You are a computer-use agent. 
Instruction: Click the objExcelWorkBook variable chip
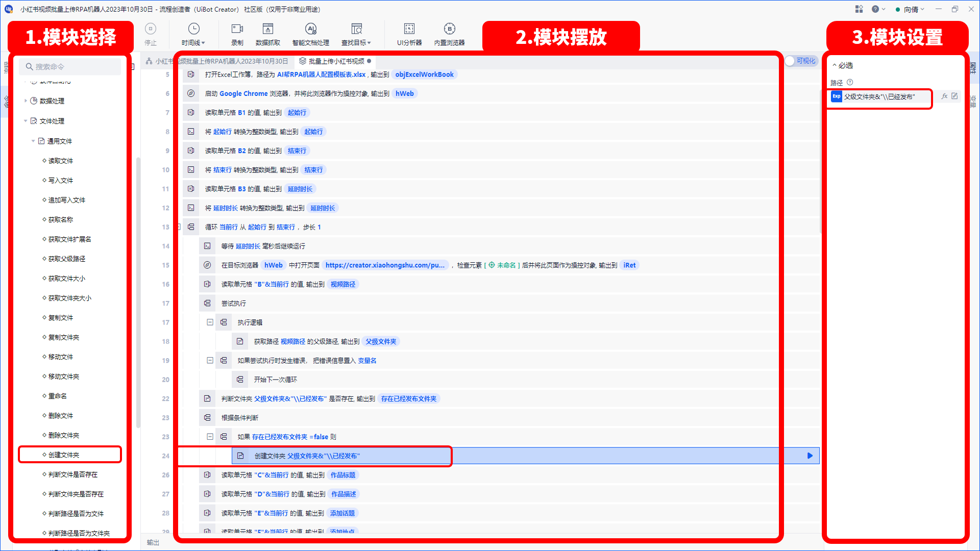[424, 74]
